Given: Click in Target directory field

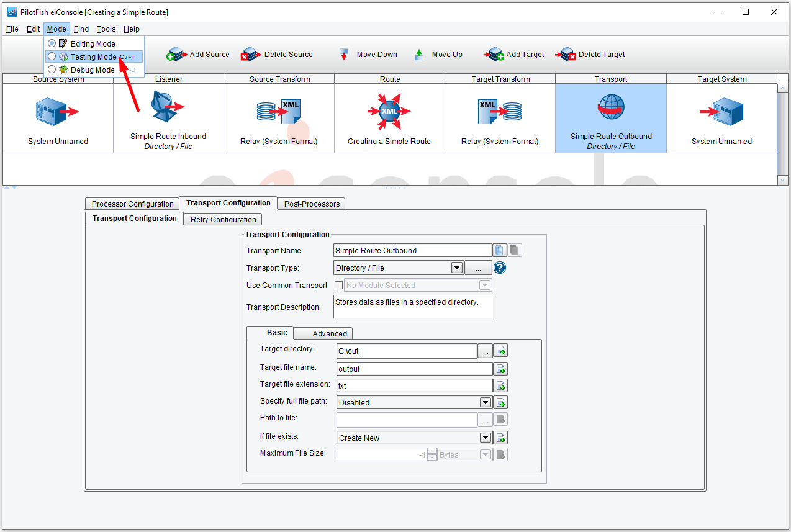Looking at the screenshot, I should (x=406, y=351).
